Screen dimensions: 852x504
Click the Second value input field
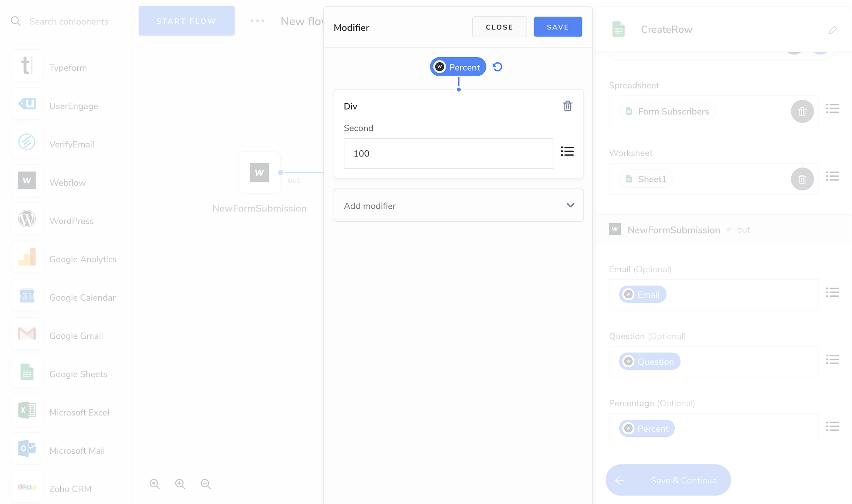(x=448, y=153)
